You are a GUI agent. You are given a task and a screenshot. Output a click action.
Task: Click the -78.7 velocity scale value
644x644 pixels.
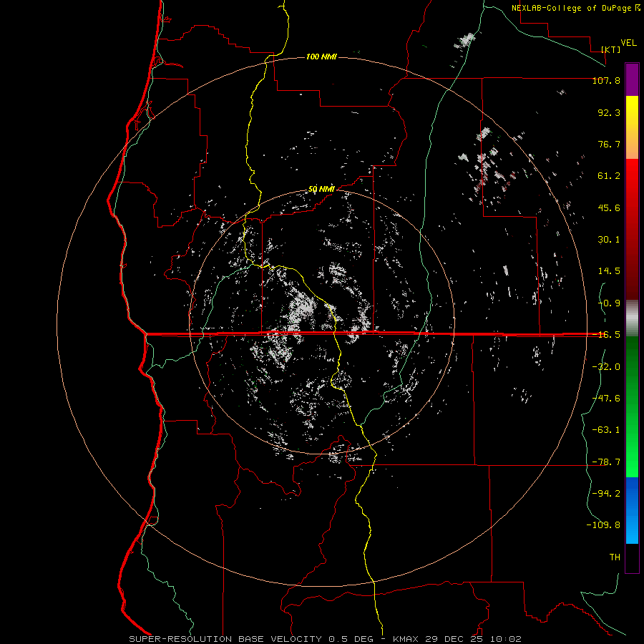point(606,462)
